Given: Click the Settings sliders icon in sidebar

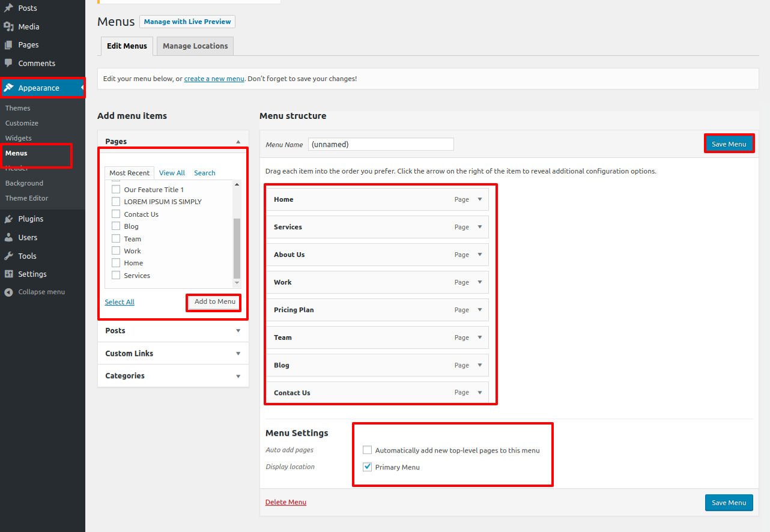Looking at the screenshot, I should [8, 274].
